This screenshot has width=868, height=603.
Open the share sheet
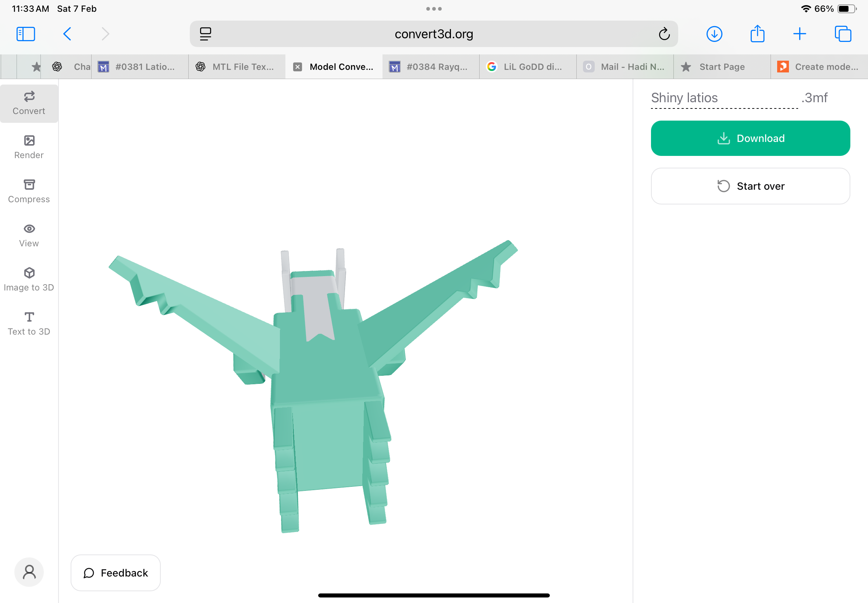click(x=757, y=33)
